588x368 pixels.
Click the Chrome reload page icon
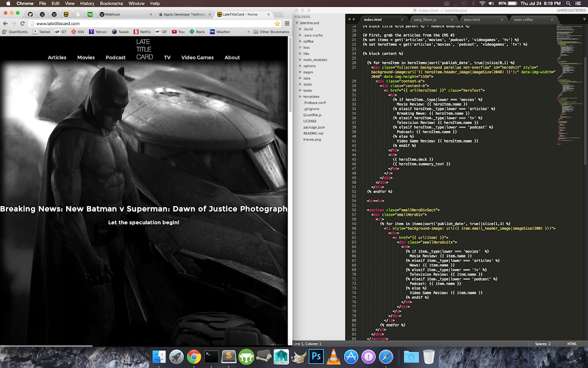[23, 24]
